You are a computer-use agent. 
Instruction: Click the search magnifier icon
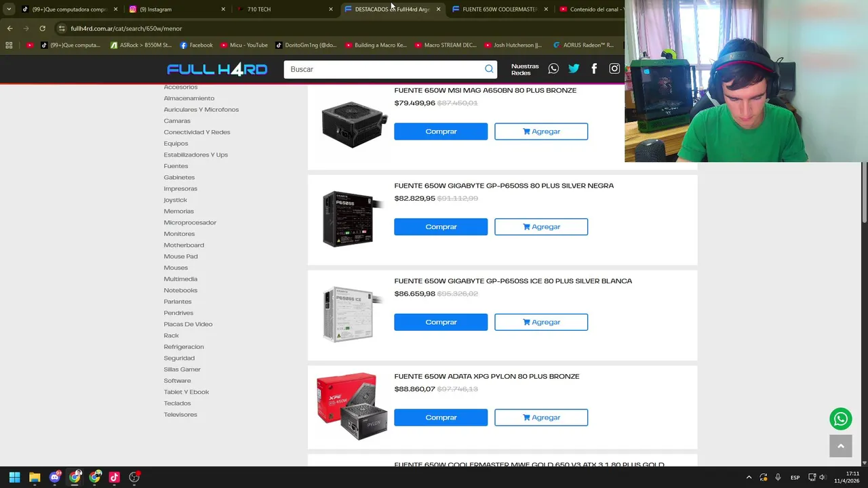[x=489, y=69]
